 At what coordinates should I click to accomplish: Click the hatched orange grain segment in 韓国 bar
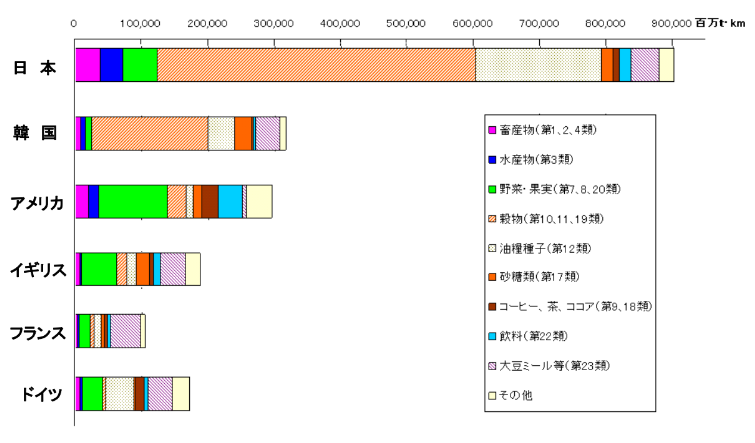tap(150, 133)
